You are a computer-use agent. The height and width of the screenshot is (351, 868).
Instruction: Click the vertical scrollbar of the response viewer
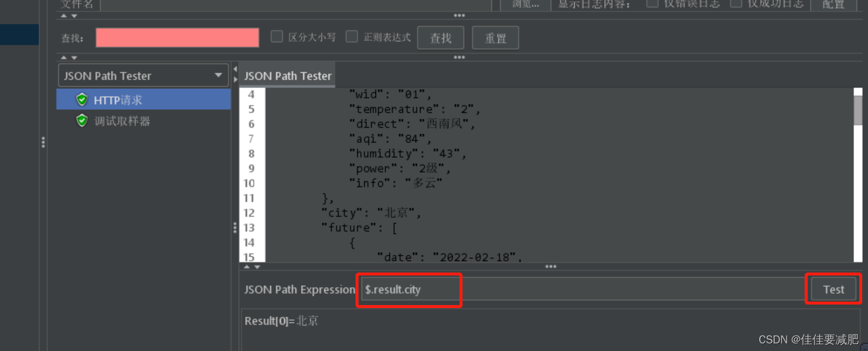point(859,108)
